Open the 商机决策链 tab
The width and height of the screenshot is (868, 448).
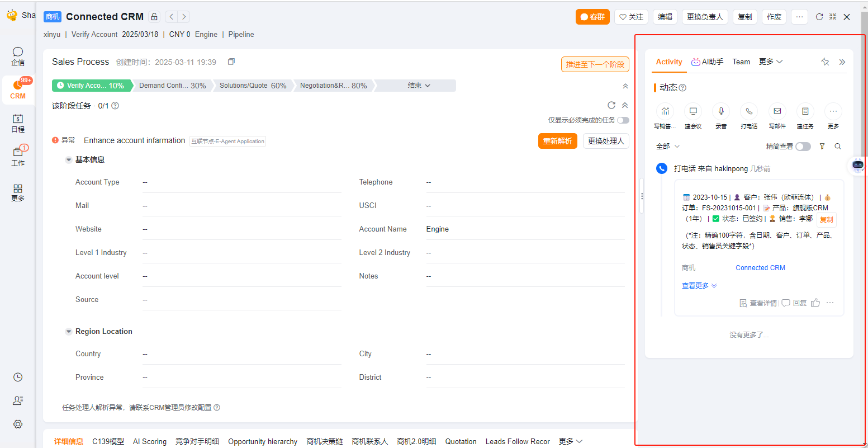(x=325, y=441)
